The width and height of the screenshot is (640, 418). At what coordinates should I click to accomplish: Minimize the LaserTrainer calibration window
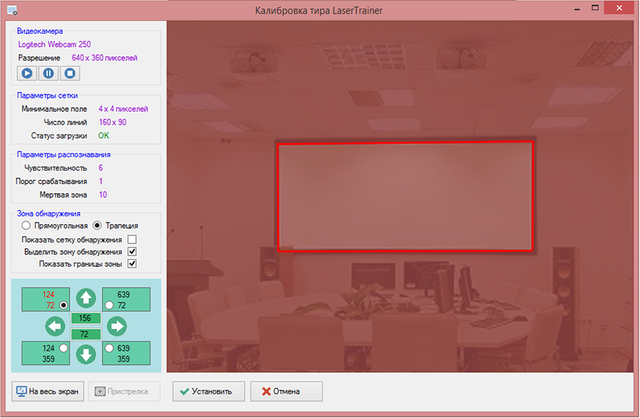[x=577, y=9]
